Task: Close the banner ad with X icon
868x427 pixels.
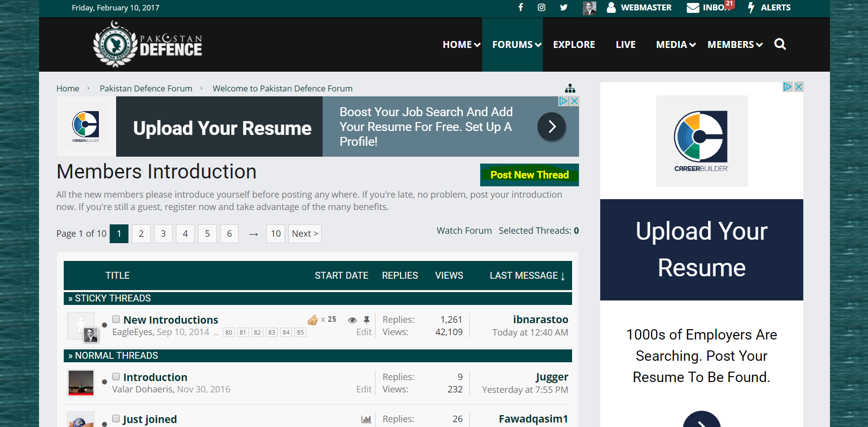Action: 574,101
